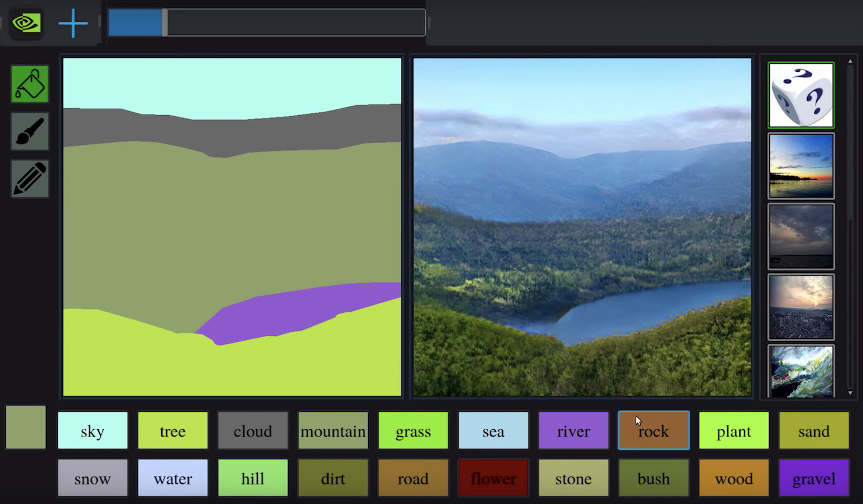This screenshot has height=504, width=863.
Task: Select the paint bucket fill tool
Action: click(x=29, y=84)
